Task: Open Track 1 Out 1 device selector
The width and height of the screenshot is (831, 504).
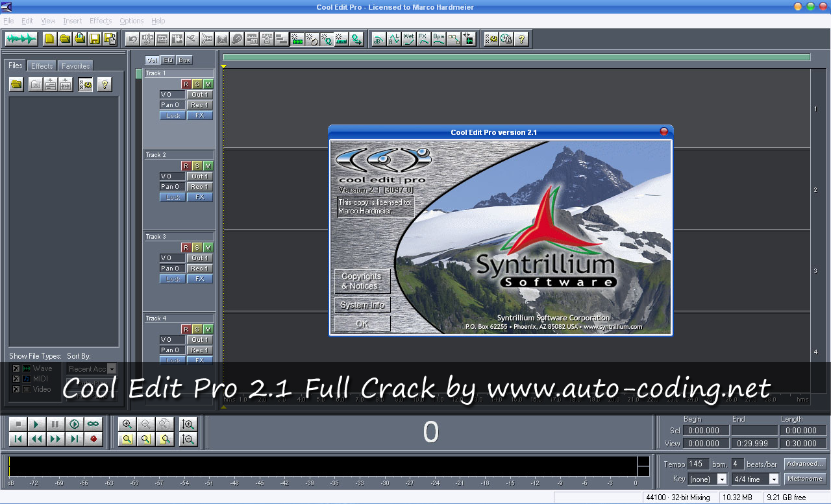Action: click(x=200, y=95)
